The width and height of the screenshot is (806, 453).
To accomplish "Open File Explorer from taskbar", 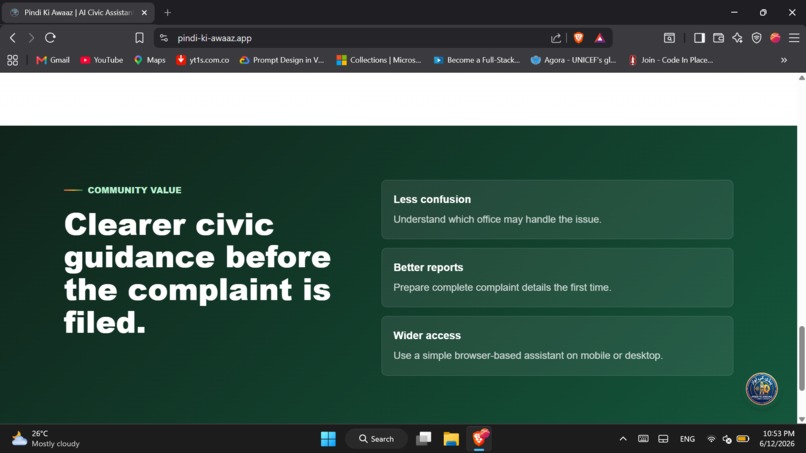I will (x=451, y=439).
